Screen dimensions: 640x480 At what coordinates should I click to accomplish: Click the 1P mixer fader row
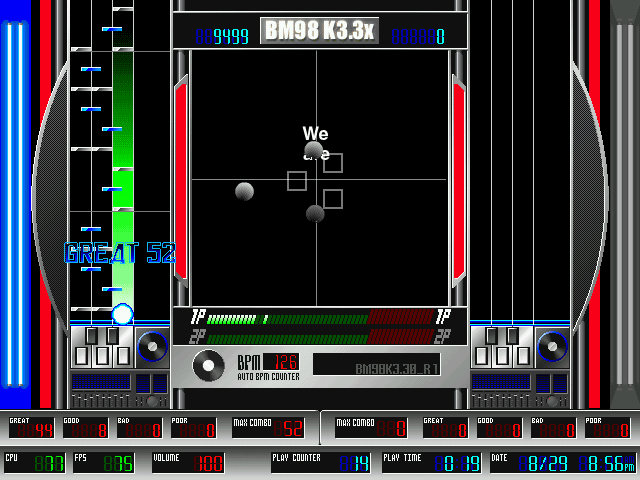101,401
